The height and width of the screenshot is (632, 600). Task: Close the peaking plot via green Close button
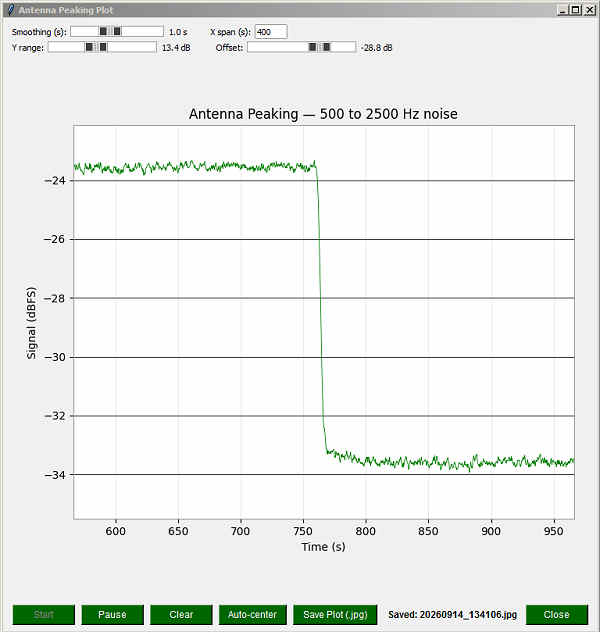557,615
